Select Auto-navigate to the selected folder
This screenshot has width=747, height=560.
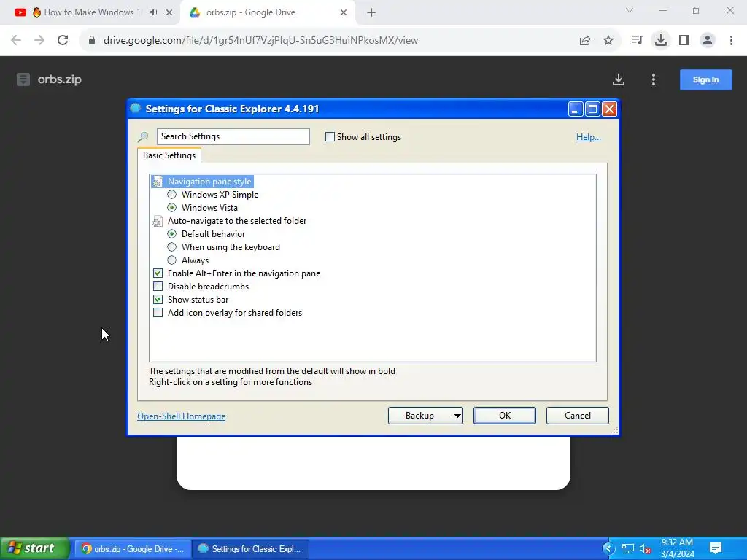tap(237, 221)
